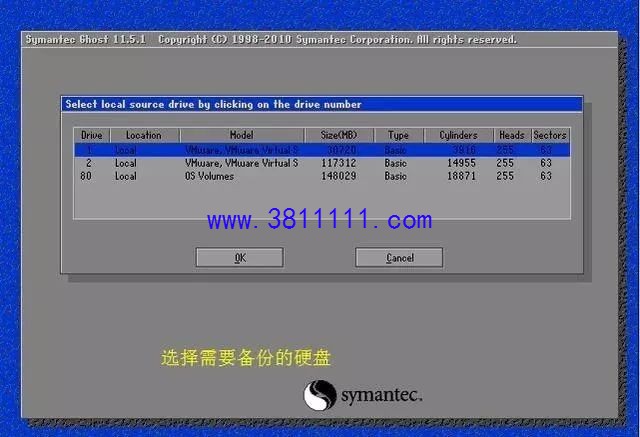Click cylinders value 14955
This screenshot has height=437, width=640.
point(461,163)
